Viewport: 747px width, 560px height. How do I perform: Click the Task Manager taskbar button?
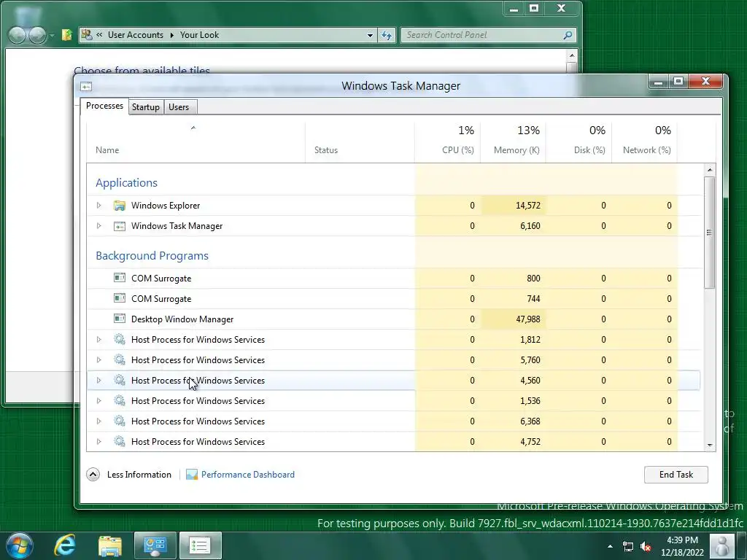point(200,545)
